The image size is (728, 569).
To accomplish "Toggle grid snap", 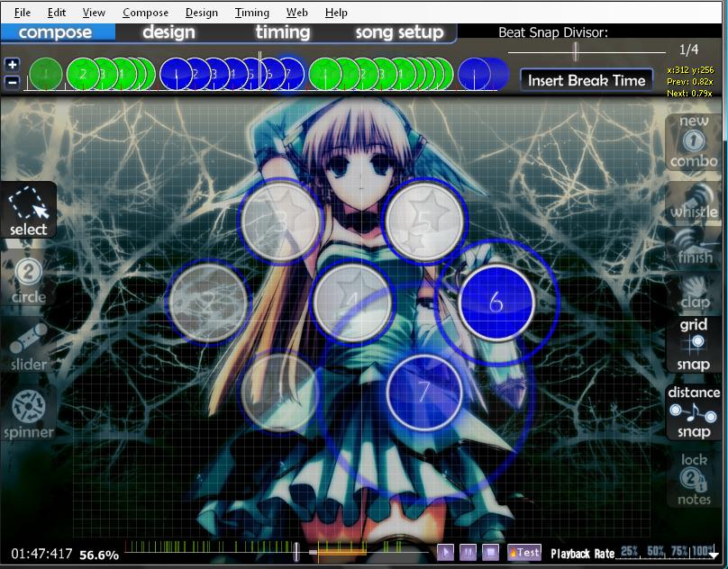I will 694,344.
